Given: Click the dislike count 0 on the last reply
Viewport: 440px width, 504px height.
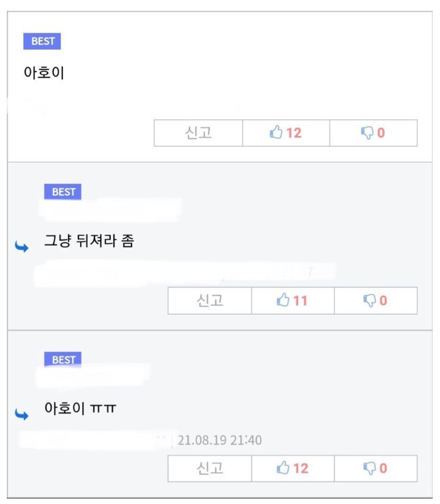Looking at the screenshot, I should tap(383, 469).
